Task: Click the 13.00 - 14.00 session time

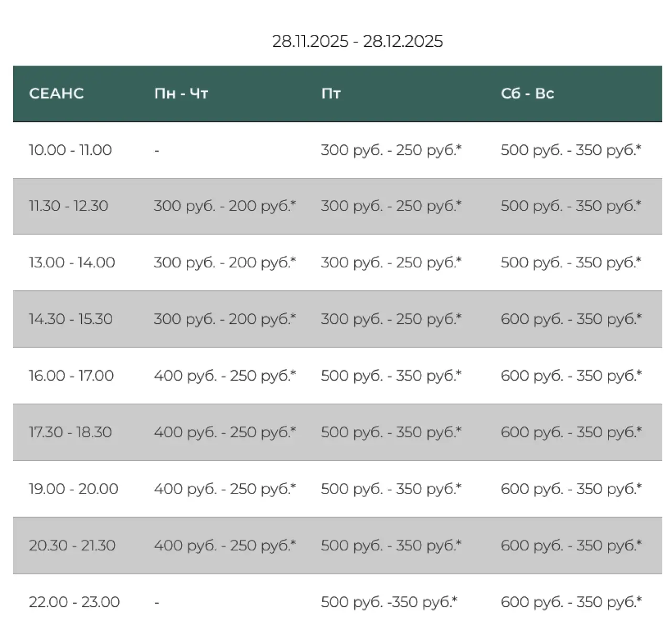Action: [72, 262]
